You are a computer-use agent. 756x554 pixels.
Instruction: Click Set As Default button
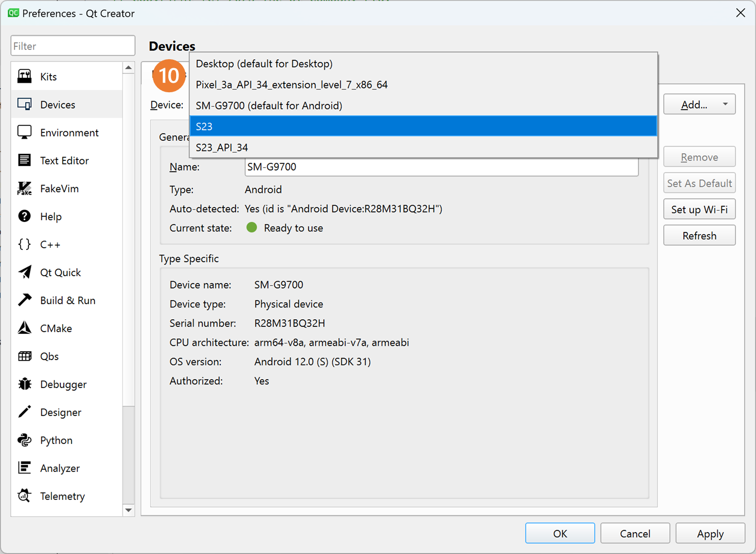click(x=699, y=183)
